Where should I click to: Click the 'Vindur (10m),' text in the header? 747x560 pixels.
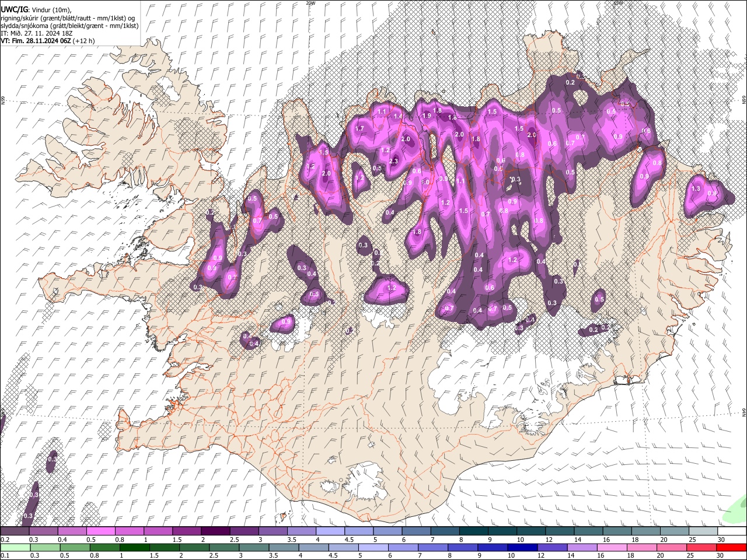coord(51,10)
